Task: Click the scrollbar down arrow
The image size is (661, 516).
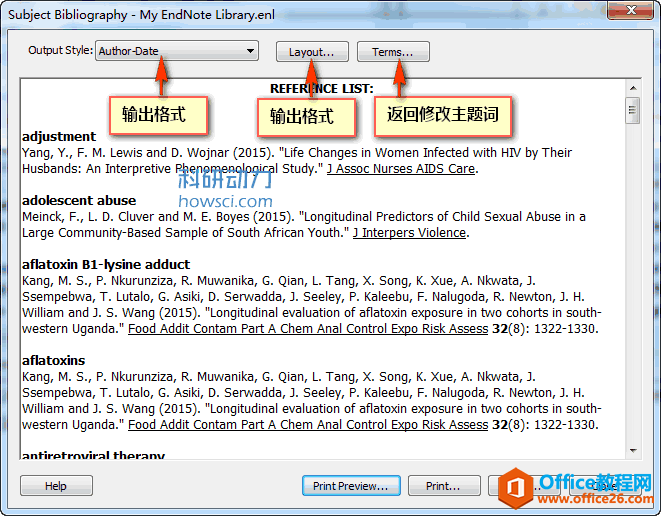Action: pos(633,451)
